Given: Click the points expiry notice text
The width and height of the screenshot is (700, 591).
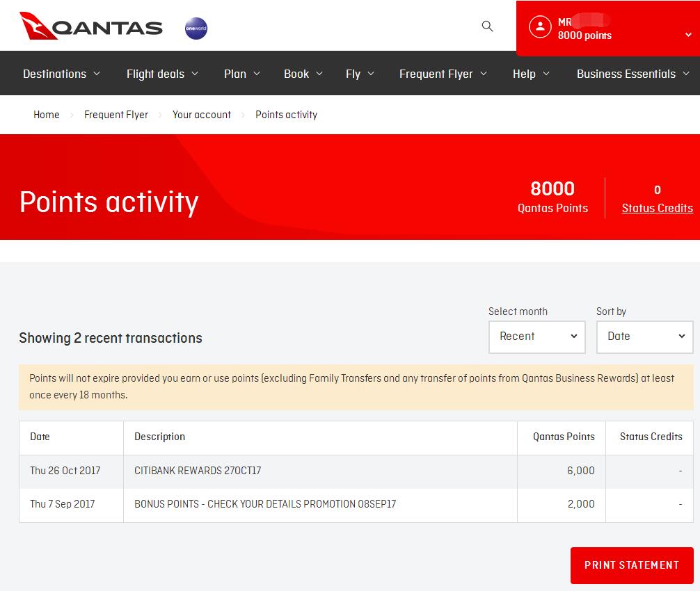Looking at the screenshot, I should 352,387.
